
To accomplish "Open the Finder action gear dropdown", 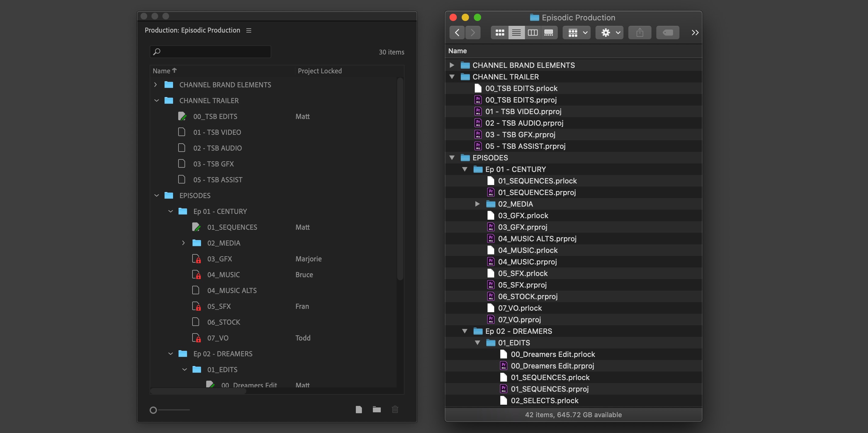I will (x=609, y=33).
